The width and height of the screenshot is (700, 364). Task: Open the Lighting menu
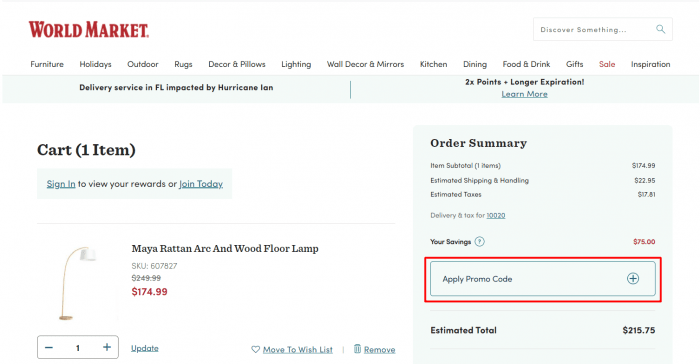click(x=296, y=64)
